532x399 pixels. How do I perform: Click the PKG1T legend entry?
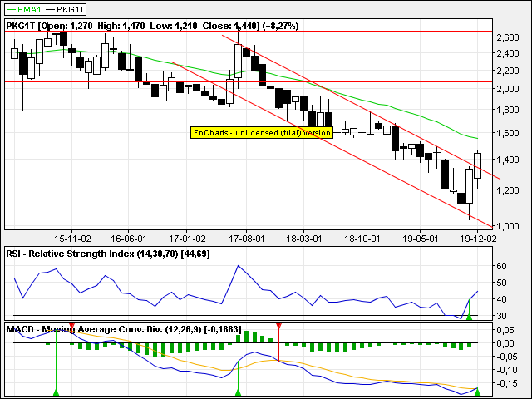(x=65, y=9)
